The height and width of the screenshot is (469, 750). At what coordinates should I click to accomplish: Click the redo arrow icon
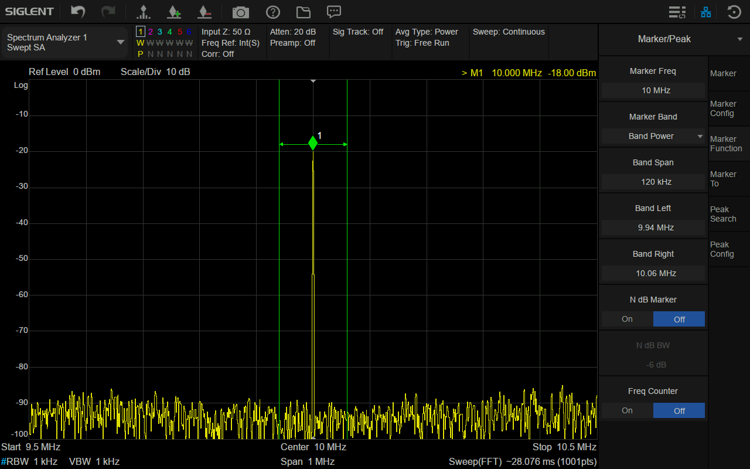click(109, 11)
